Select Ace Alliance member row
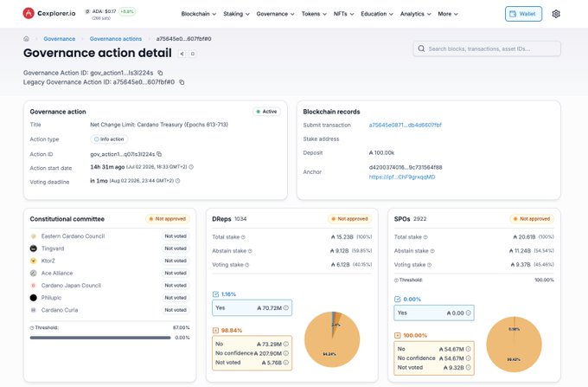588x387 pixels. (110, 274)
